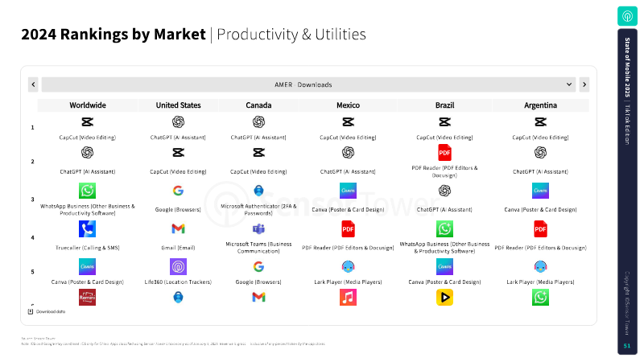Click the PDF Reader icon under Brazil
Screen dimensions: 644x362
(444, 153)
